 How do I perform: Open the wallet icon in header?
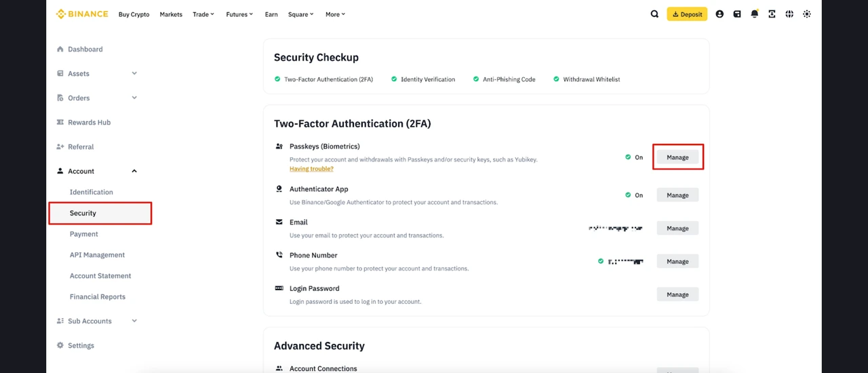[737, 14]
